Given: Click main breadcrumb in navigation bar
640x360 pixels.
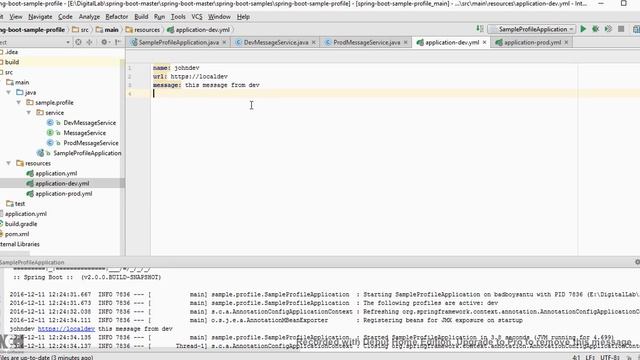Looking at the screenshot, I should pos(107,29).
